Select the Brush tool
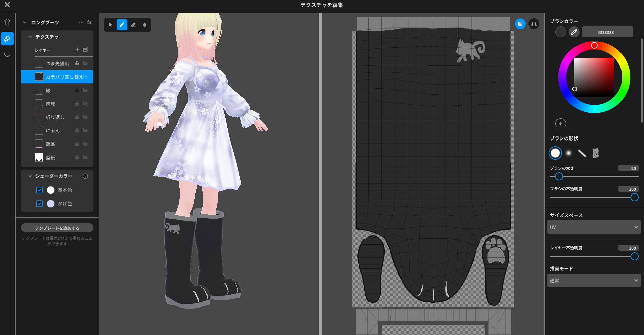 click(122, 24)
